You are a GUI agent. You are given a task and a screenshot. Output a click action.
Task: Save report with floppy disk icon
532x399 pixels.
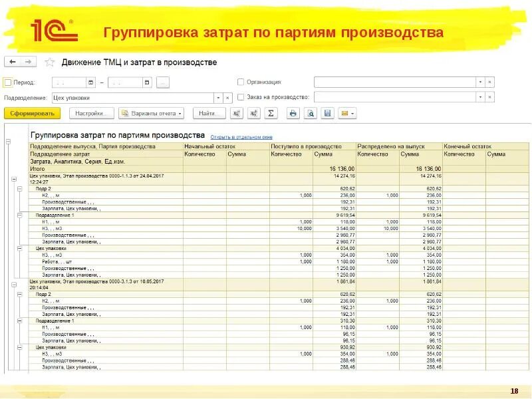[x=327, y=113]
